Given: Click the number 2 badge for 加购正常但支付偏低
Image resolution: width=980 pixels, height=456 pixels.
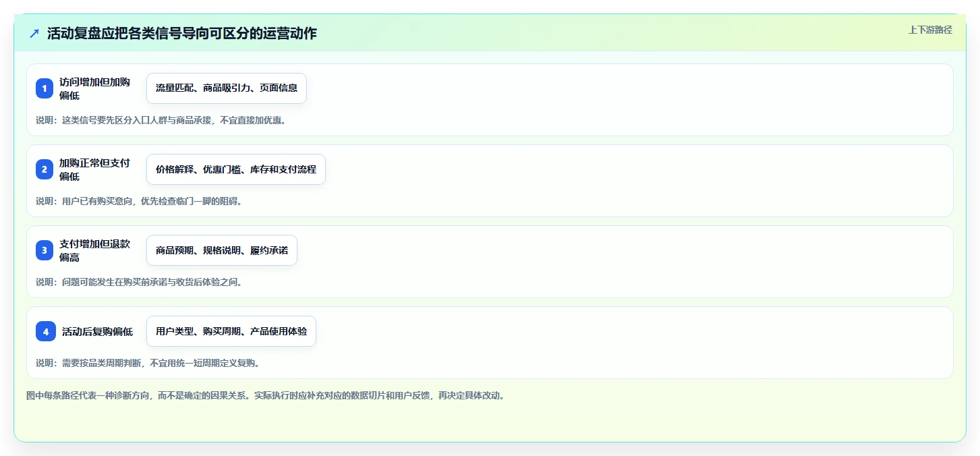Looking at the screenshot, I should (x=45, y=169).
